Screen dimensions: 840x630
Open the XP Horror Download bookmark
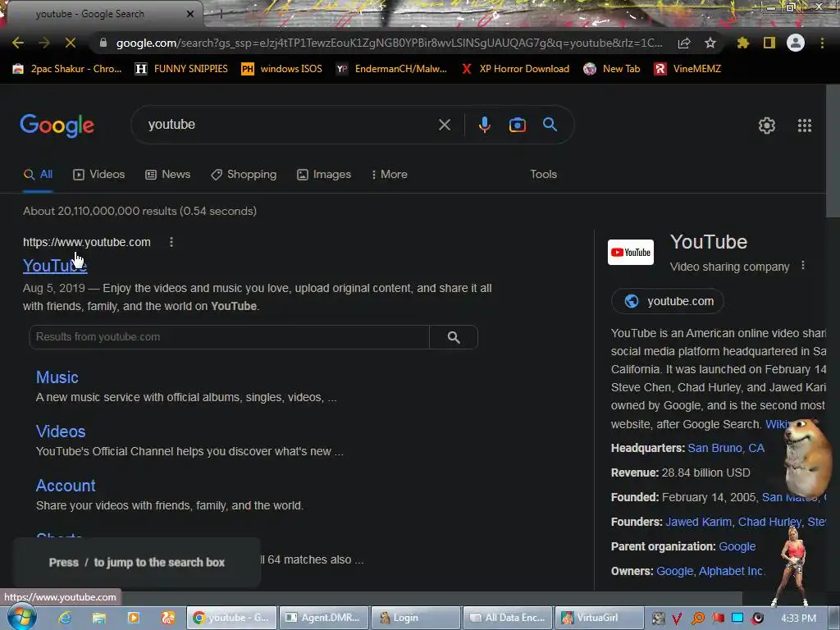[x=515, y=69]
